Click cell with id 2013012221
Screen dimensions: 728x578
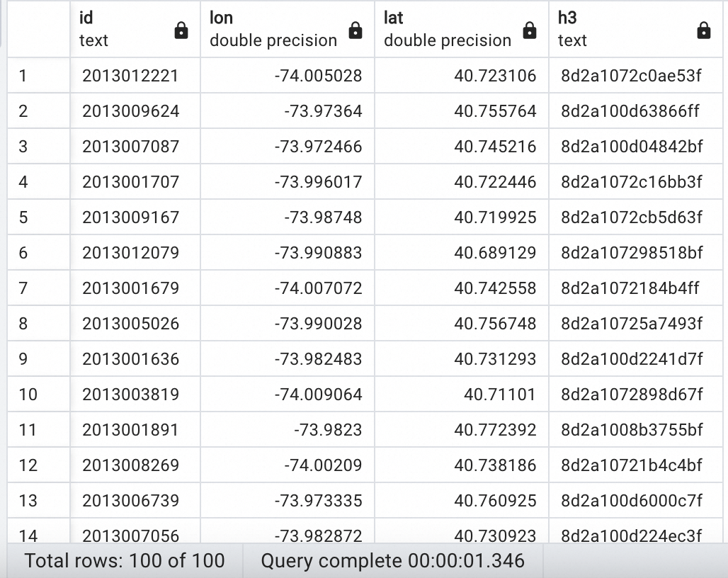click(x=135, y=75)
